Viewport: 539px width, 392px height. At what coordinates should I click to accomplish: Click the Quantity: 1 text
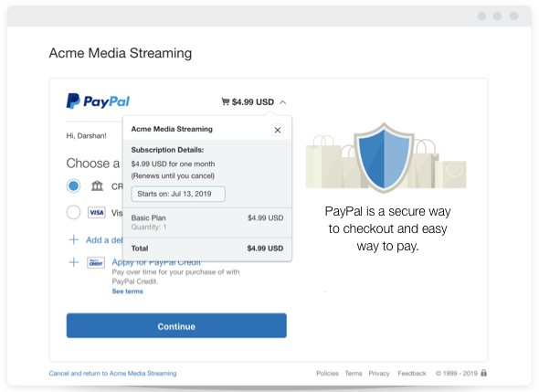tap(149, 227)
